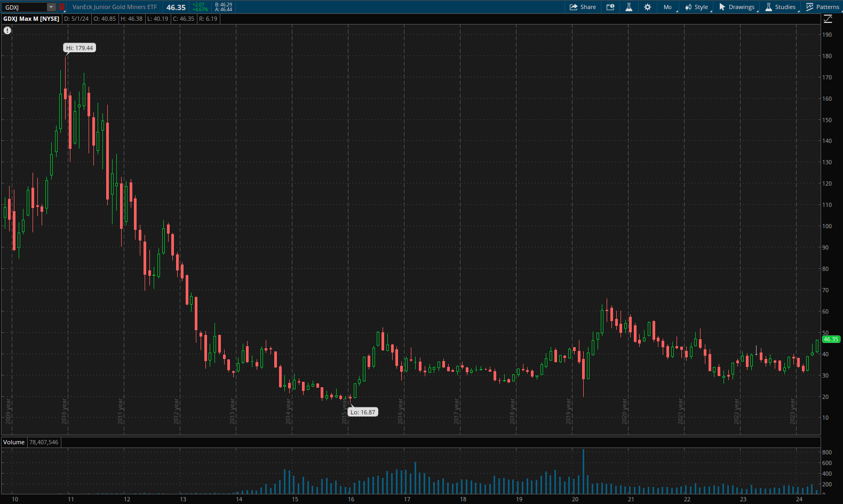
Task: Click the 'GDXJ Max M [NYSE]' chart label
Action: click(31, 19)
